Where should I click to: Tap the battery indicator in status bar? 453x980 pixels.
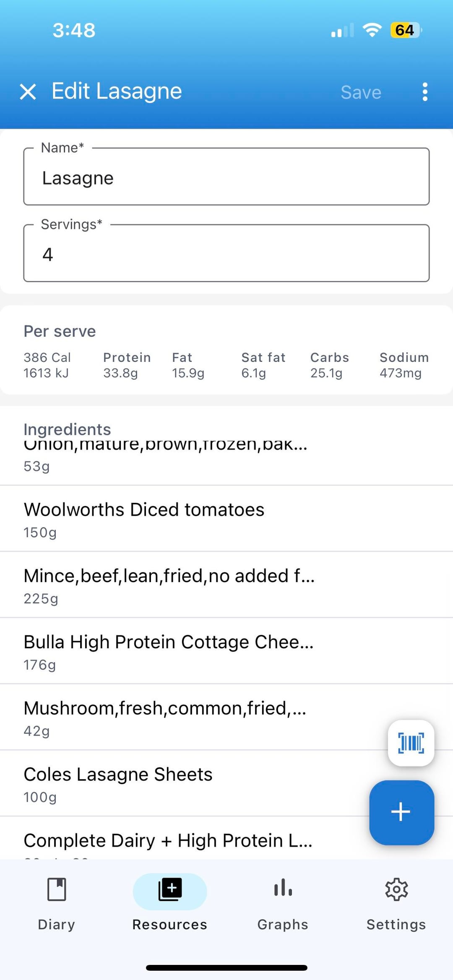[x=405, y=30]
